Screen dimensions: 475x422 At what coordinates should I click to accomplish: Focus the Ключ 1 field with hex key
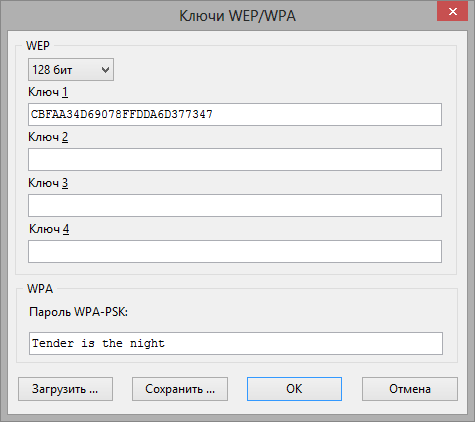point(235,114)
